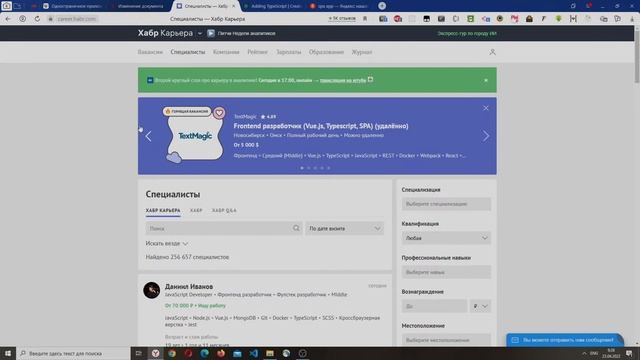Open the Frontend разработчик vacancy title
This screenshot has width=640, height=360.
(x=321, y=126)
